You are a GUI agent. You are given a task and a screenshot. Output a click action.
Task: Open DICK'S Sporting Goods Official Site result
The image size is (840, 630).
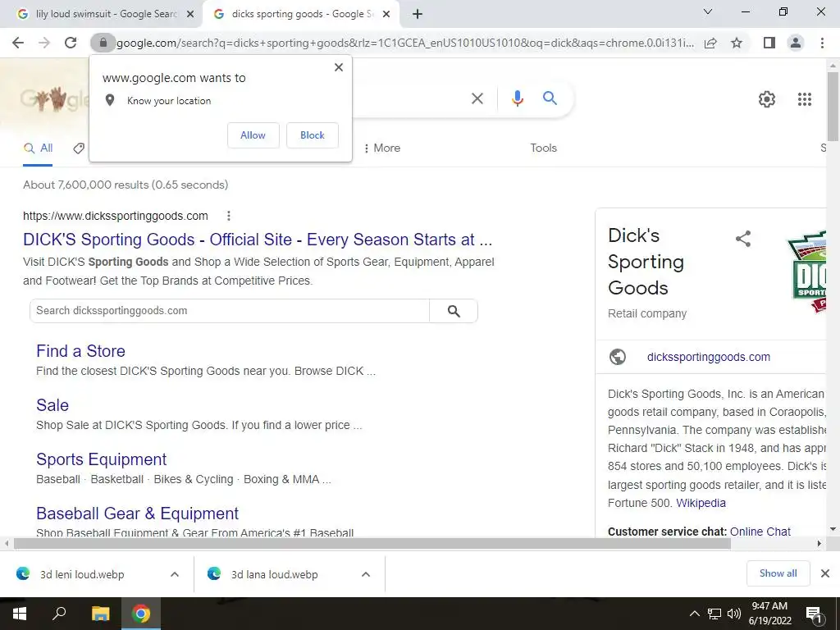[x=257, y=240]
